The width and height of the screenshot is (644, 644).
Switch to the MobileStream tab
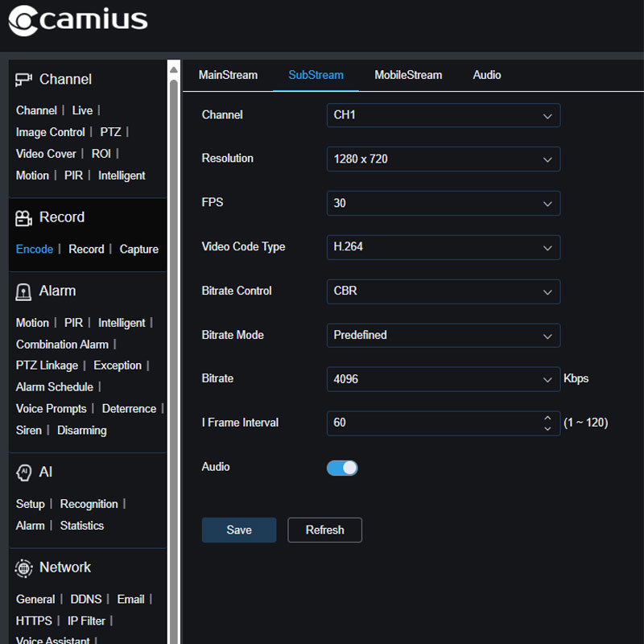coord(408,75)
